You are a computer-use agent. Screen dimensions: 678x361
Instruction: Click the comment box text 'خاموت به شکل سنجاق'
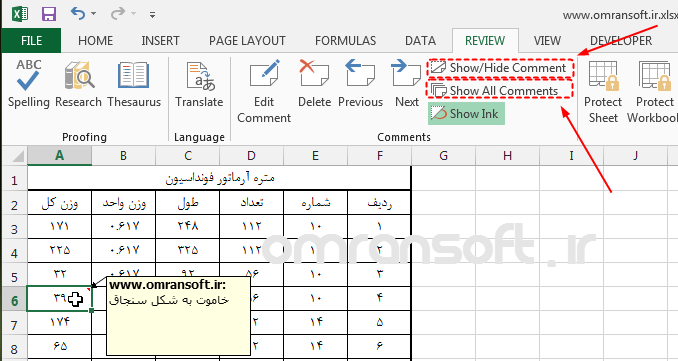point(169,300)
